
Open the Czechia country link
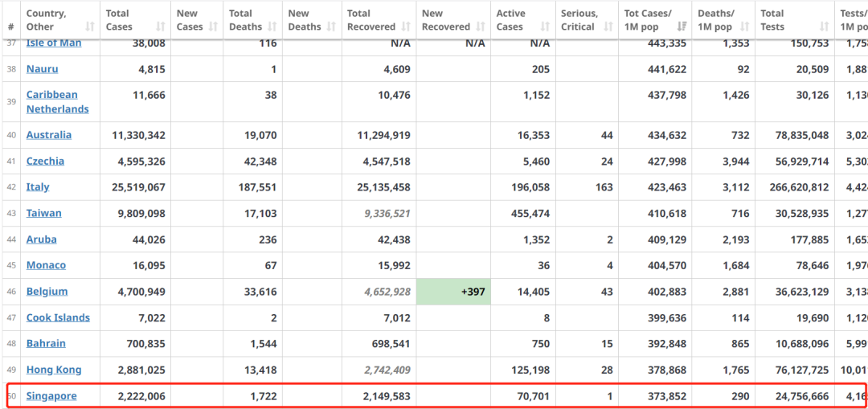coord(45,161)
